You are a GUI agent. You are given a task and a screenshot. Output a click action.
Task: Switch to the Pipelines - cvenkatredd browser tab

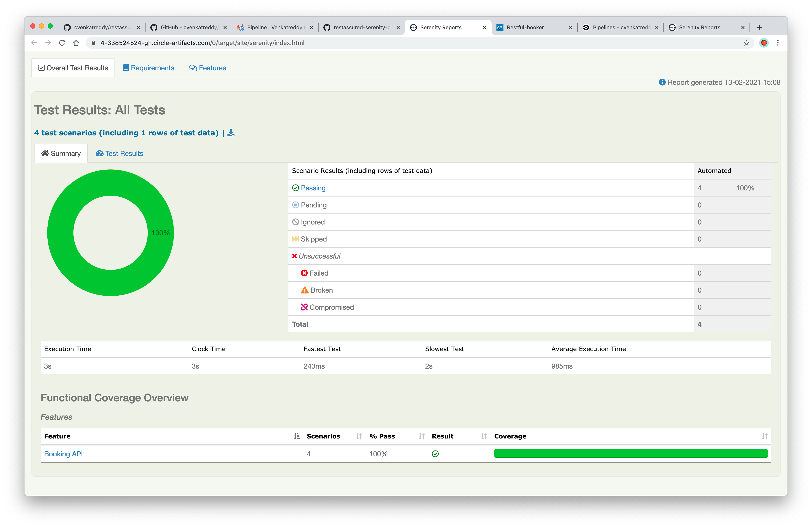pos(621,28)
